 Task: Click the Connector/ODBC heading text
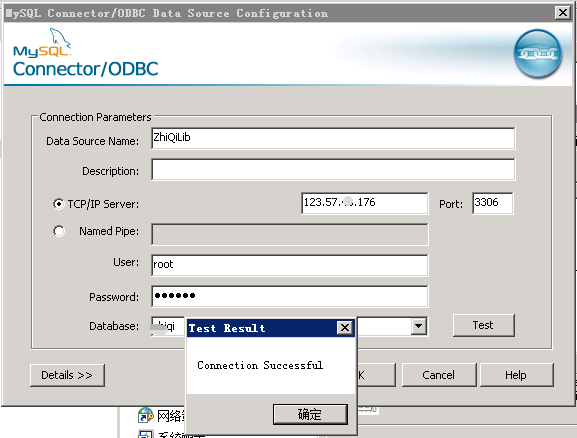click(x=86, y=69)
